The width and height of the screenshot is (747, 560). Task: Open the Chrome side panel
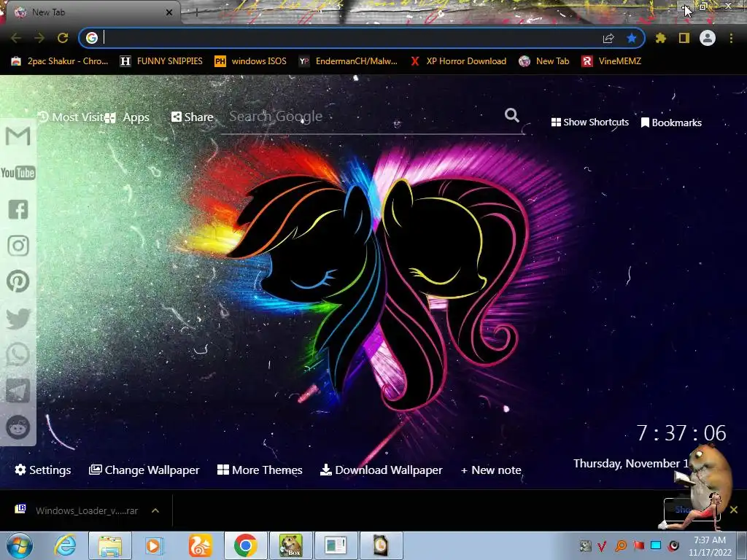684,38
